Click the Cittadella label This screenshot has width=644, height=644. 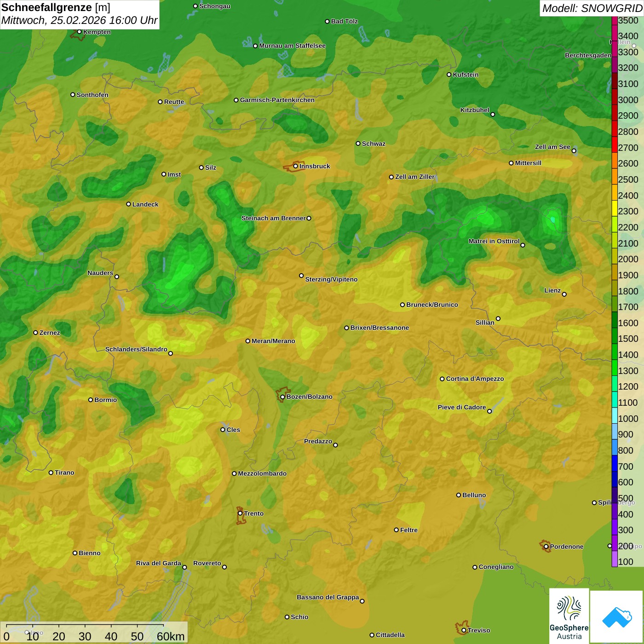tap(390, 635)
